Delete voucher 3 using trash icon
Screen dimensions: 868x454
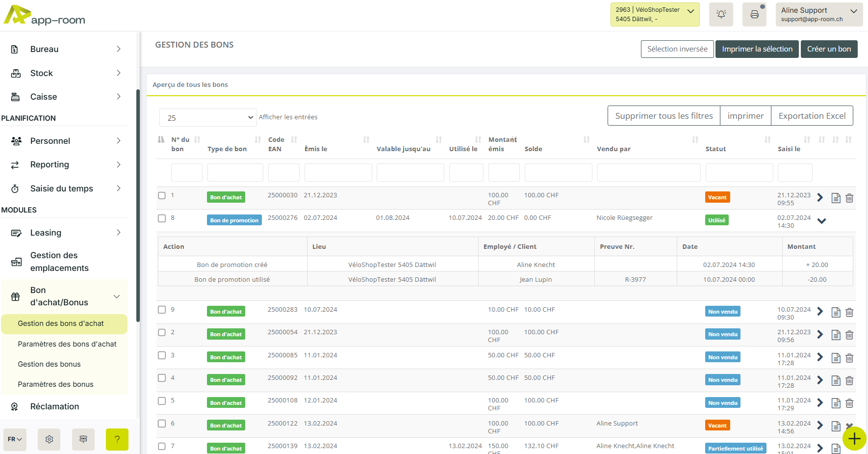tap(849, 358)
